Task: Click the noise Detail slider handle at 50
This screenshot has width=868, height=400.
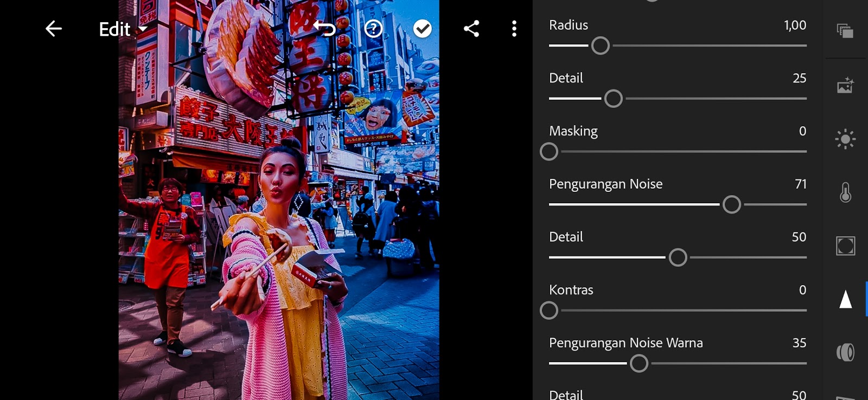Action: click(x=678, y=257)
